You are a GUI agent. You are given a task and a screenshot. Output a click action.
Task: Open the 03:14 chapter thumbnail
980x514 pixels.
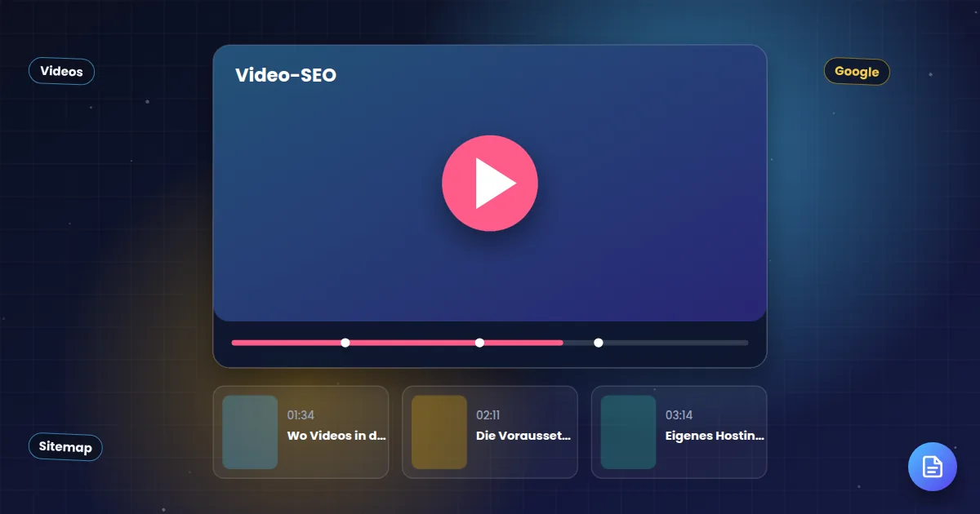(629, 432)
